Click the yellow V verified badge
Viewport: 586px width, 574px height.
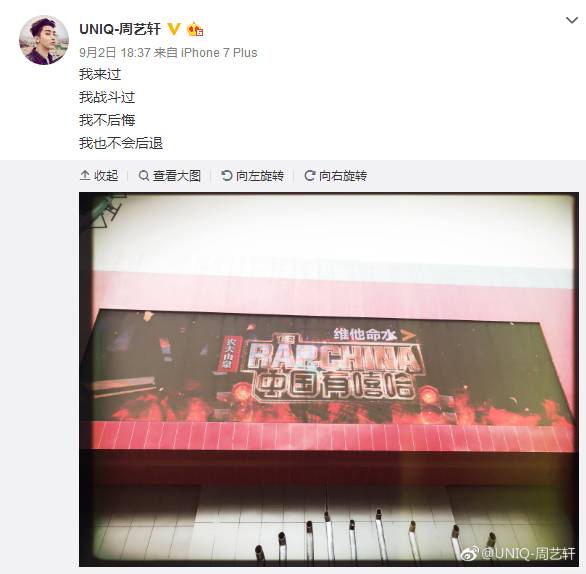click(173, 29)
